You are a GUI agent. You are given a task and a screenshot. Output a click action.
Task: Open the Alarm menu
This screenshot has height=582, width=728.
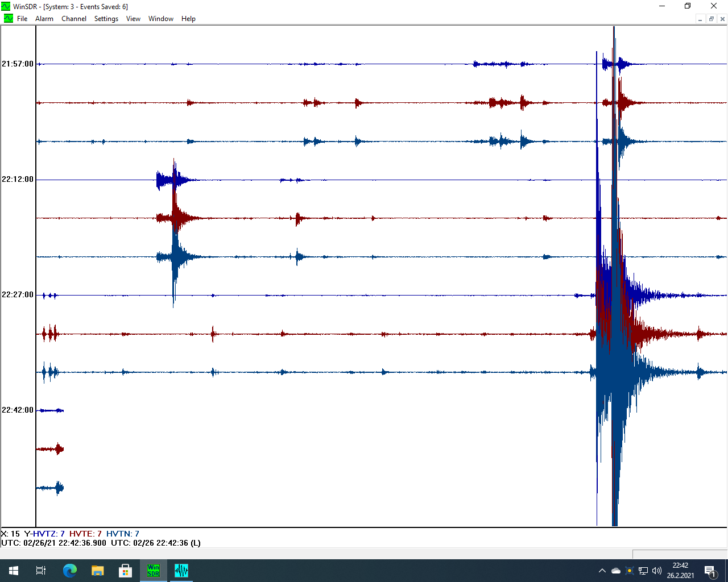tap(44, 19)
